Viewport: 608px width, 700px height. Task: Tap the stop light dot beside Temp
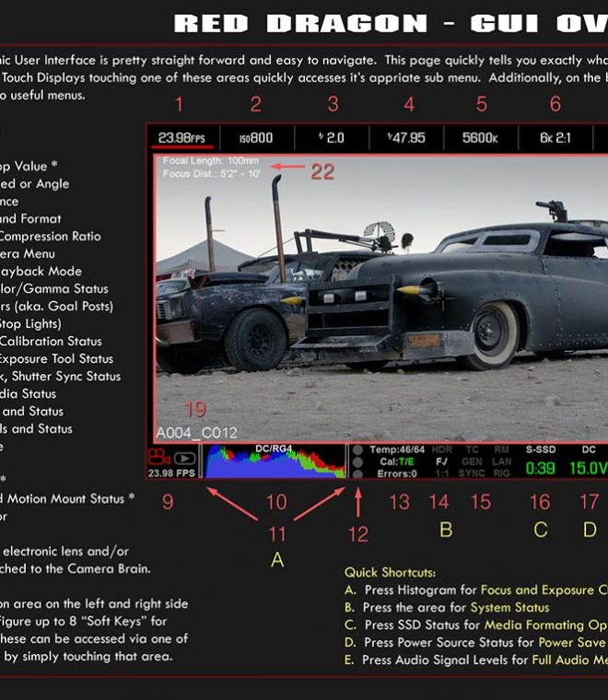coord(357,450)
